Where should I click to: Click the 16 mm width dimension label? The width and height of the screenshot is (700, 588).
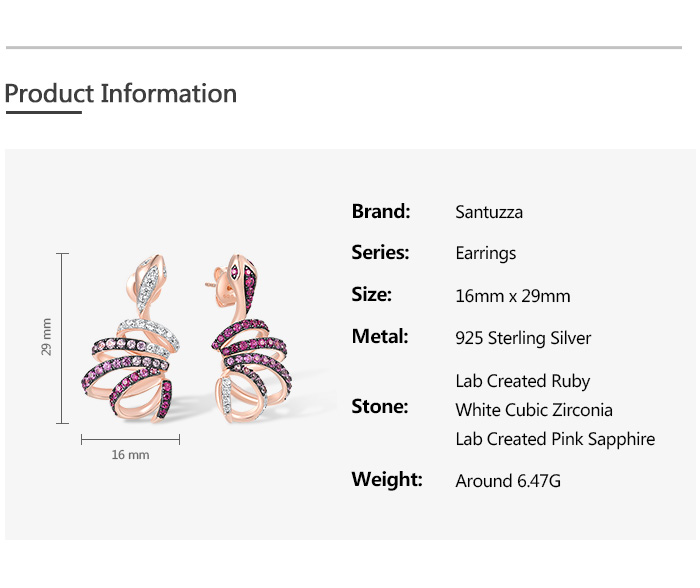tap(130, 455)
